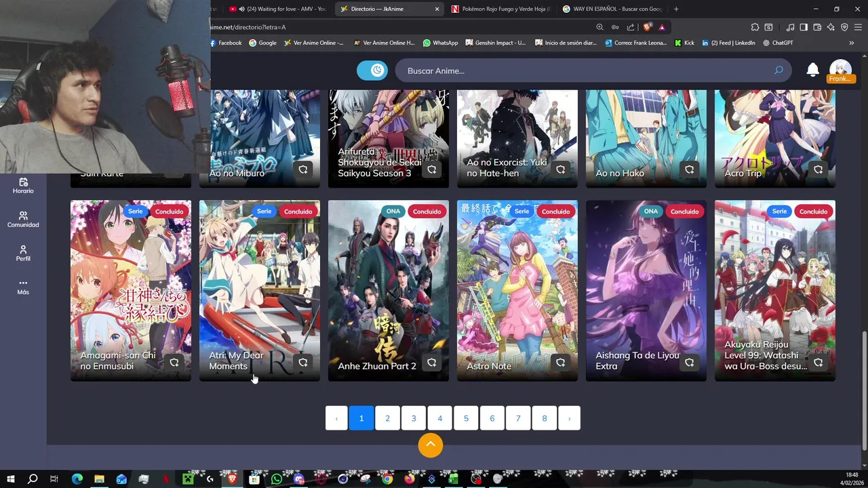This screenshot has height=488, width=868.
Task: Open Facebook bookmark
Action: tap(226, 43)
